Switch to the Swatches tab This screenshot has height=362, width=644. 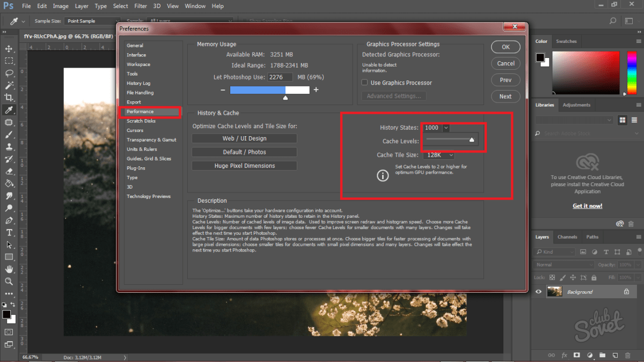(566, 41)
